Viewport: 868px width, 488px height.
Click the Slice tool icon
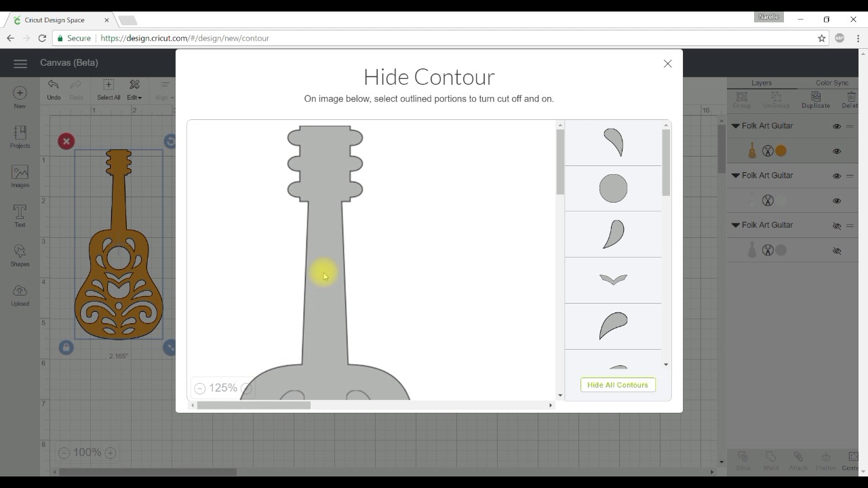coord(743,461)
